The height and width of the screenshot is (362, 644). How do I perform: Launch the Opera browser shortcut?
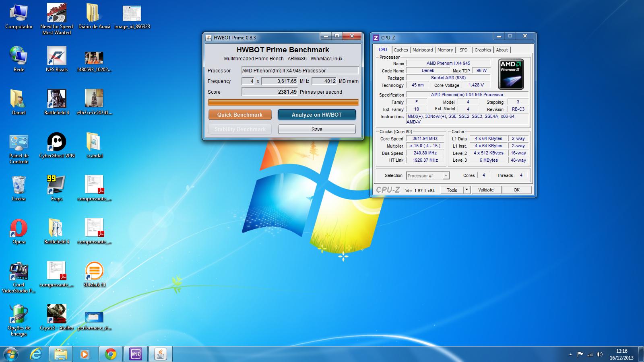pos(19,231)
